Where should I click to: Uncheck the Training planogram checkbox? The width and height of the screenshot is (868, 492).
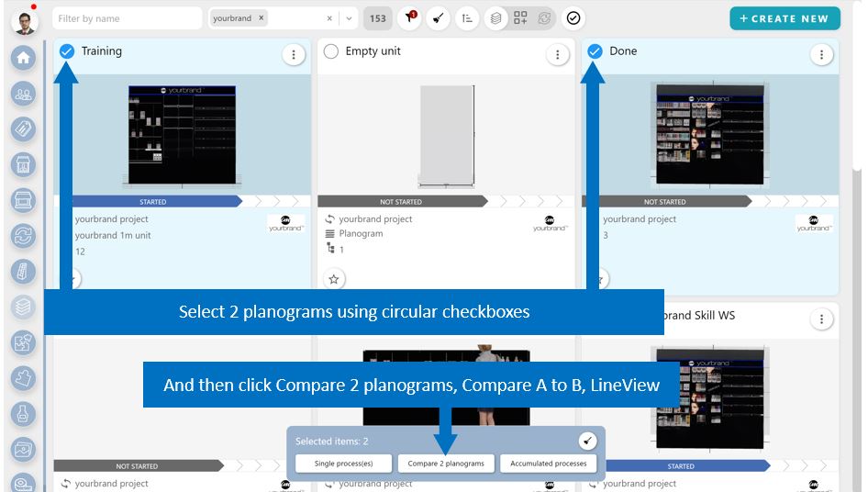[67, 51]
